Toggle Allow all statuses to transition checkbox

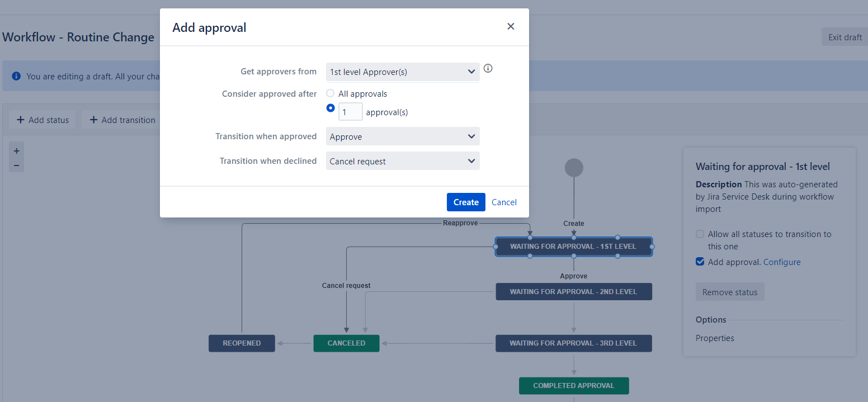coord(700,234)
